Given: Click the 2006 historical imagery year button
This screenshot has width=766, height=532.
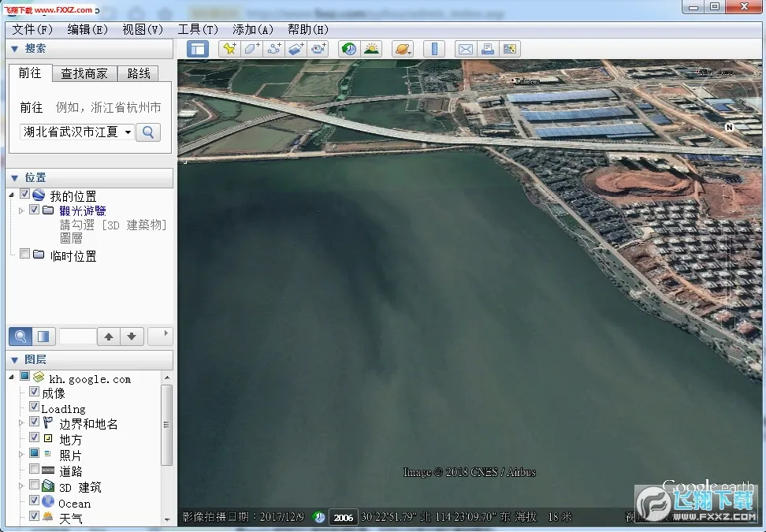Looking at the screenshot, I should click(344, 517).
